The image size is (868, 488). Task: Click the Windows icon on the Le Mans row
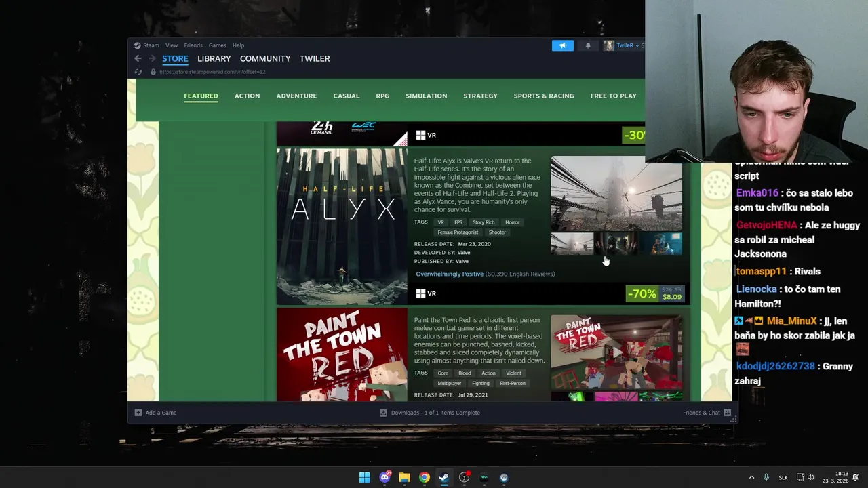tap(420, 135)
